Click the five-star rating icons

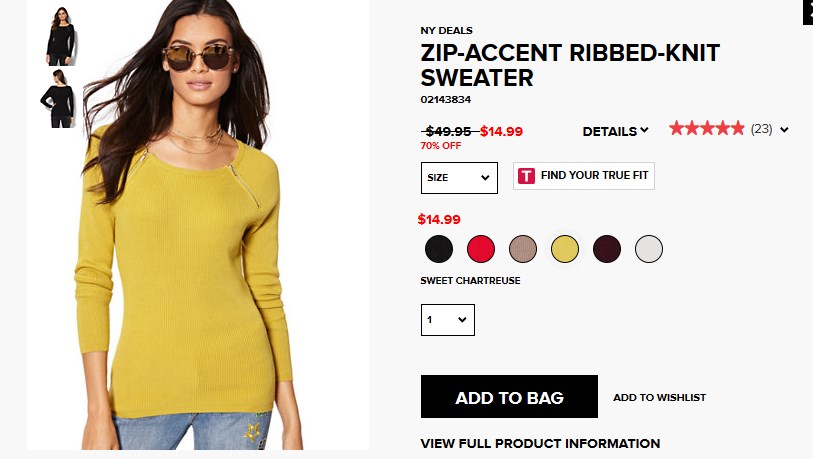pos(706,128)
